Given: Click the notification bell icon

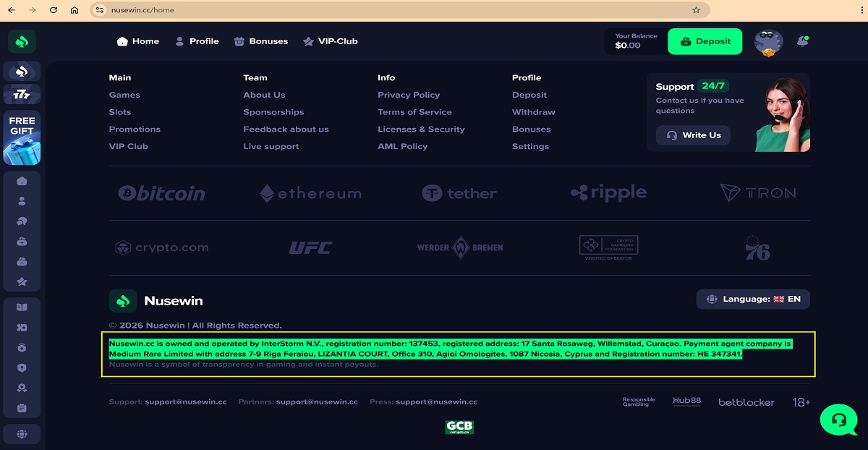Looking at the screenshot, I should [802, 42].
